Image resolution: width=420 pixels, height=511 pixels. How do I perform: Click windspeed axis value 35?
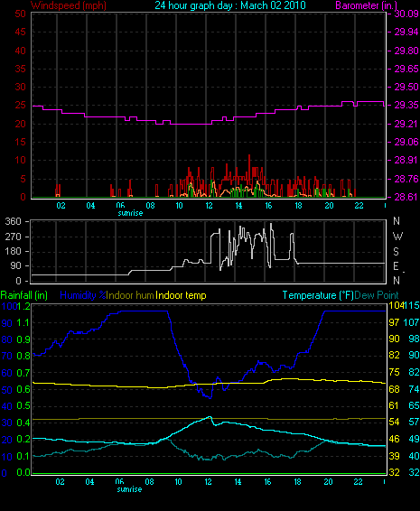[x=20, y=69]
